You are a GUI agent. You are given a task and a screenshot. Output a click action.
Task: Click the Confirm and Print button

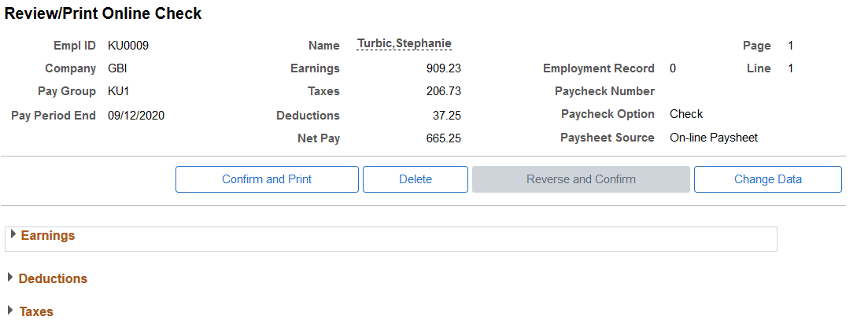point(267,179)
